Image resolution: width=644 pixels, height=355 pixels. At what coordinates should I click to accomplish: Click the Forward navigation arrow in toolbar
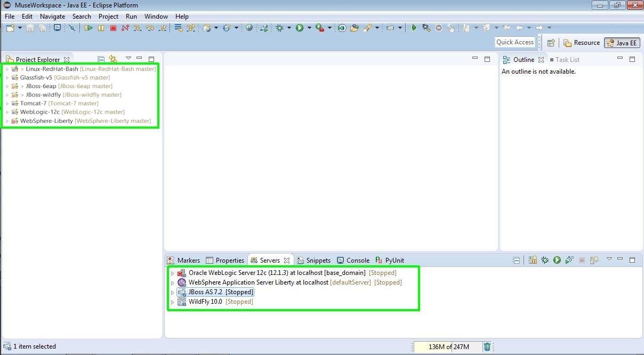point(540,28)
